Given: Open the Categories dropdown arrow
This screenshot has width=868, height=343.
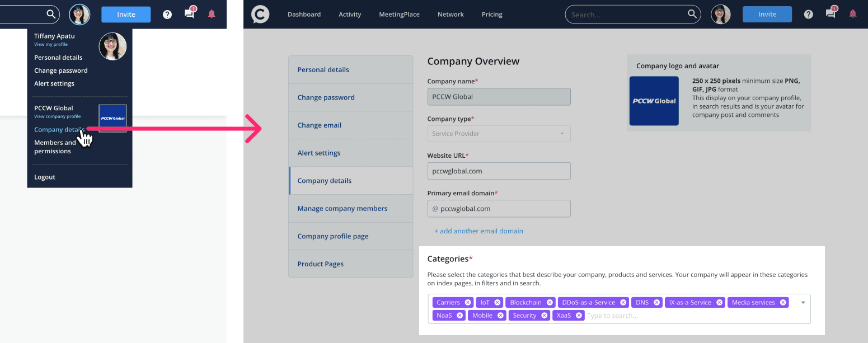Looking at the screenshot, I should coord(803,303).
